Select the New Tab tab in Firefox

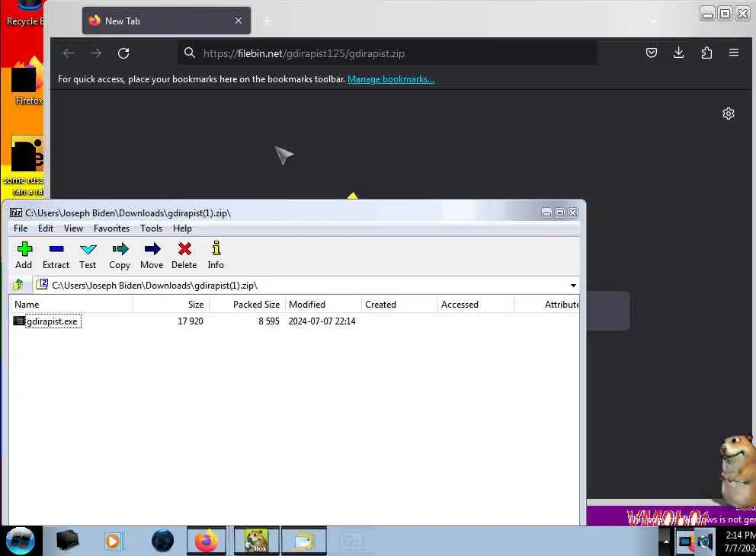[x=166, y=21]
